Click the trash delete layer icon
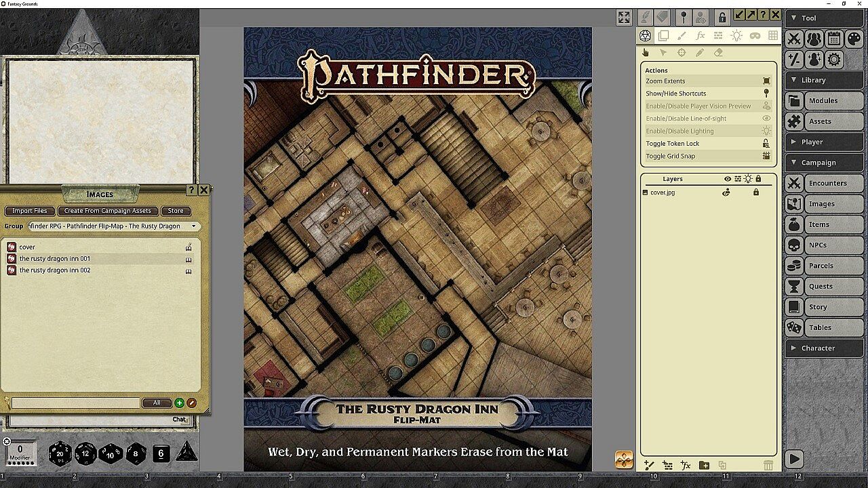 [768, 465]
